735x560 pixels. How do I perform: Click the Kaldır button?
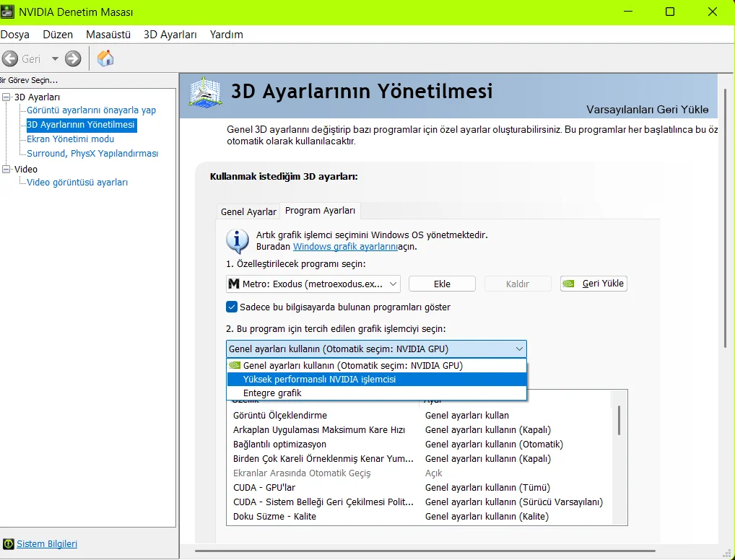(518, 284)
